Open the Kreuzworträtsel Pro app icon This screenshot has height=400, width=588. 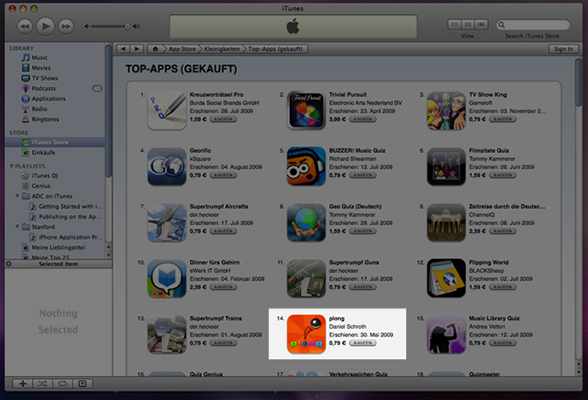pyautogui.click(x=167, y=111)
